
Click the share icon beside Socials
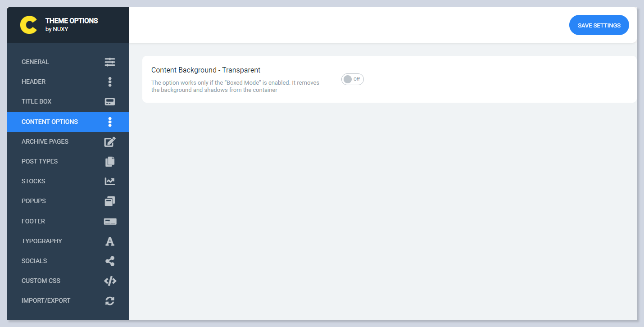110,261
